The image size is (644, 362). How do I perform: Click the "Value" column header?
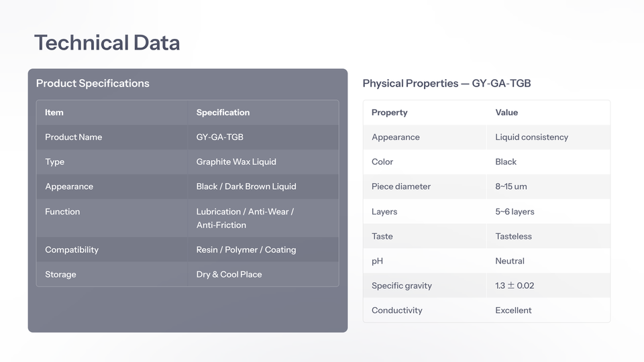(506, 113)
